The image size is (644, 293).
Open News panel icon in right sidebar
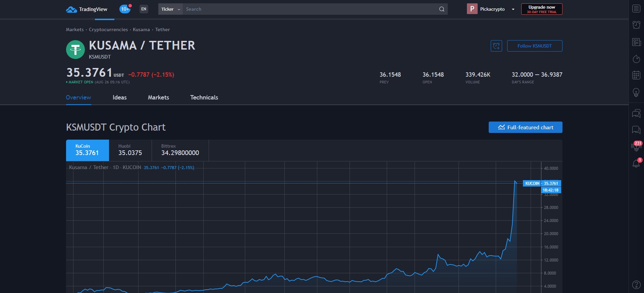[x=636, y=42]
